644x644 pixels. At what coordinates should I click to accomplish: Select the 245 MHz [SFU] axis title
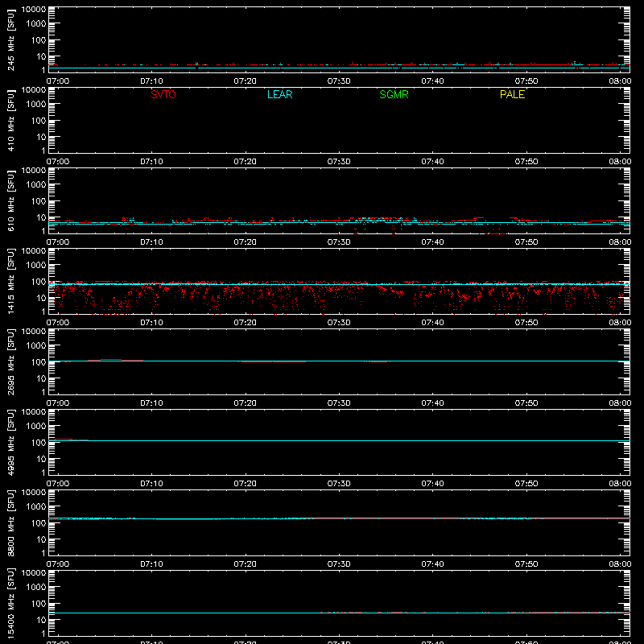[x=11, y=40]
